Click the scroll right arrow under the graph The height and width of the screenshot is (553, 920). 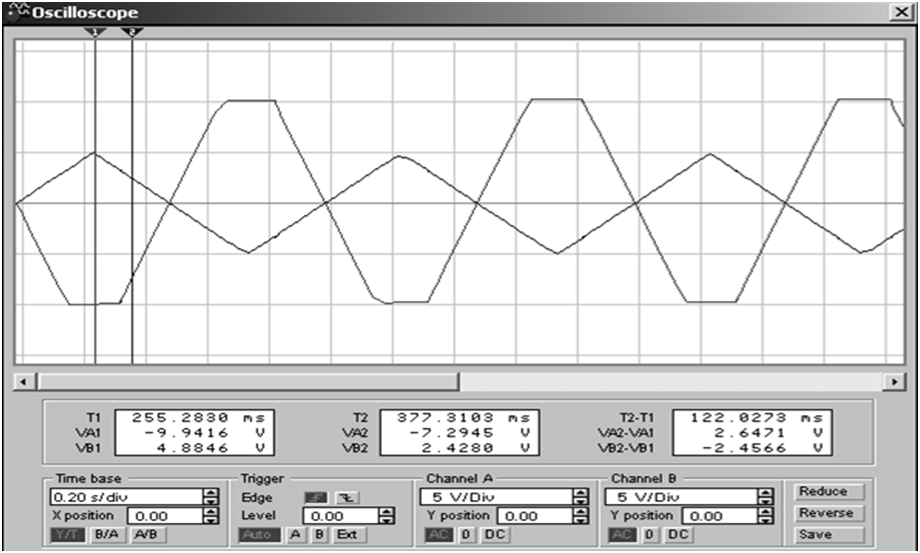894,382
